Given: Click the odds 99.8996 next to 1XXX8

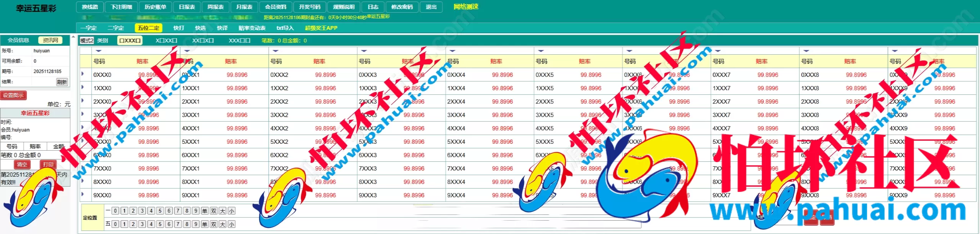Looking at the screenshot, I should (856, 88).
